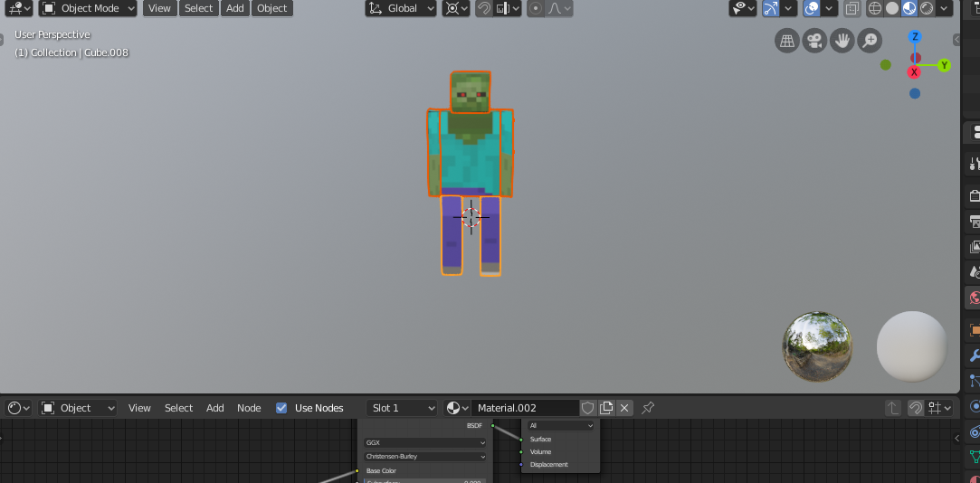Open proportional editing falloff dropdown
Image resolution: width=980 pixels, height=483 pixels.
(x=558, y=8)
